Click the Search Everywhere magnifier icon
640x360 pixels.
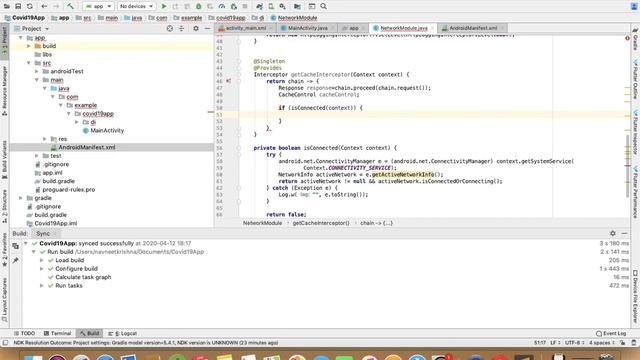point(323,6)
